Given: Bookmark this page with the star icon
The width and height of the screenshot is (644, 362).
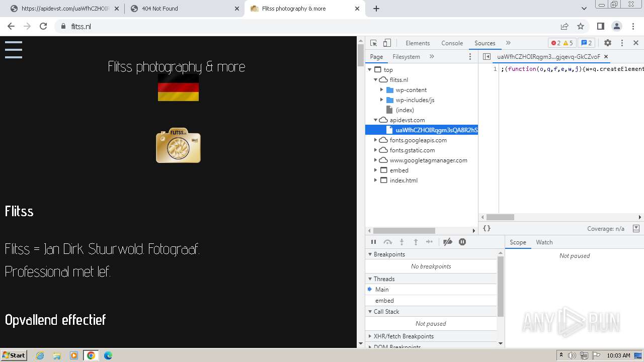Looking at the screenshot, I should pyautogui.click(x=581, y=26).
